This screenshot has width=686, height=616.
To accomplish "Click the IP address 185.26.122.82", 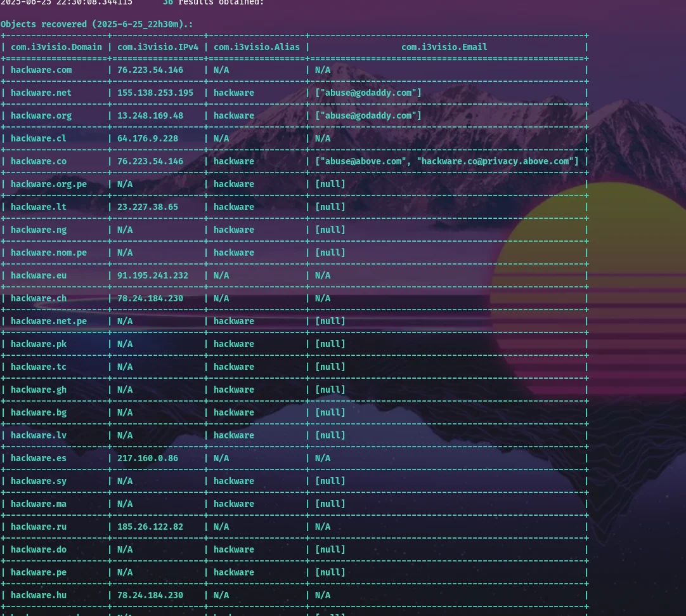I will click(150, 527).
